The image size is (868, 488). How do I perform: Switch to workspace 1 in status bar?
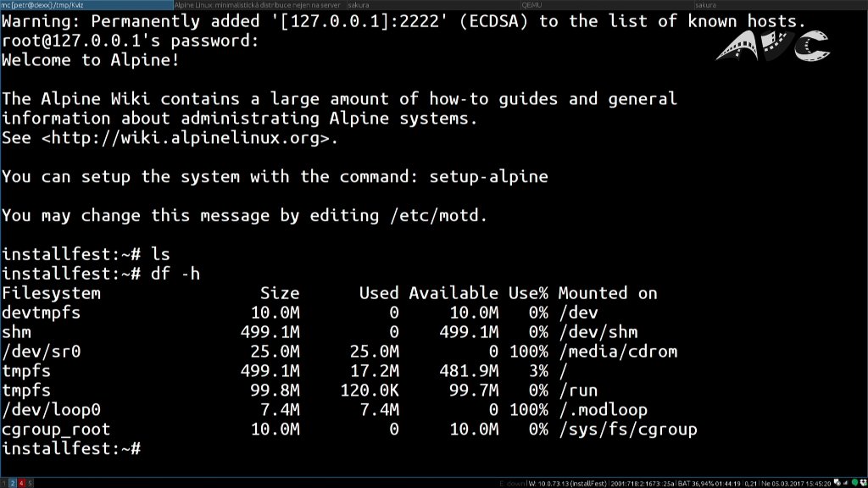click(x=4, y=483)
